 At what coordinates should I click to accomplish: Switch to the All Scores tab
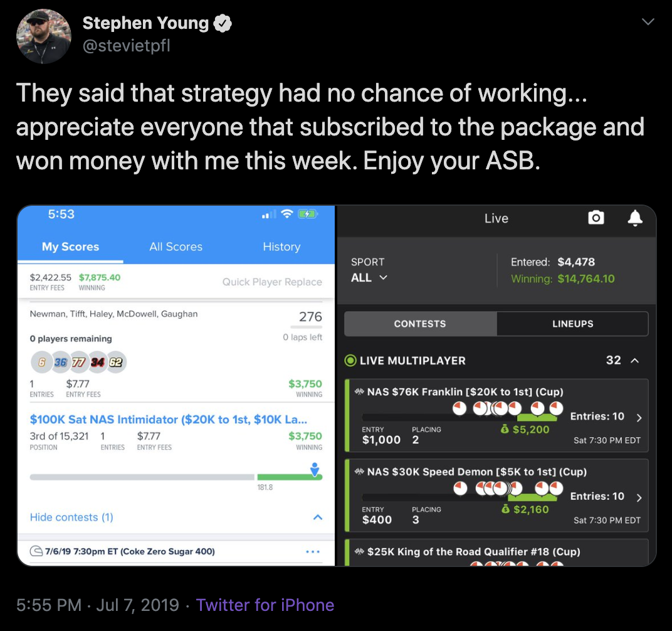(176, 247)
